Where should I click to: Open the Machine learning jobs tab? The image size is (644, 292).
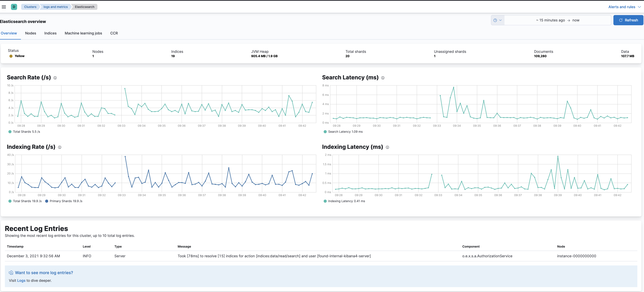[83, 33]
